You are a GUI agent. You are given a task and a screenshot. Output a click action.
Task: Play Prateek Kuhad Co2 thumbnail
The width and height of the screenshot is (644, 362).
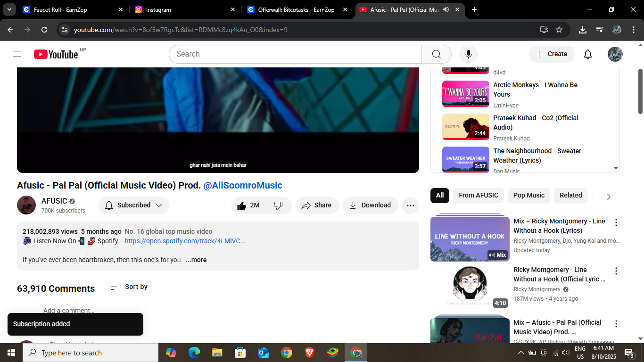click(x=466, y=127)
